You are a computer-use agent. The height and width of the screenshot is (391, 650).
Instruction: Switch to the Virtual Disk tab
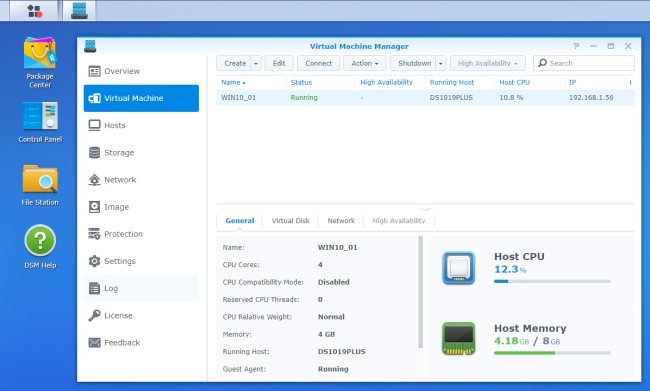(x=291, y=221)
